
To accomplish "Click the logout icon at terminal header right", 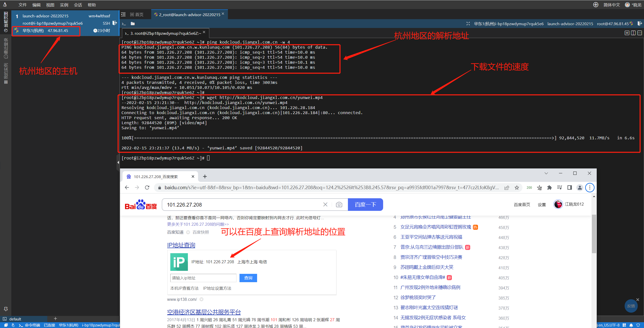I will 639,24.
